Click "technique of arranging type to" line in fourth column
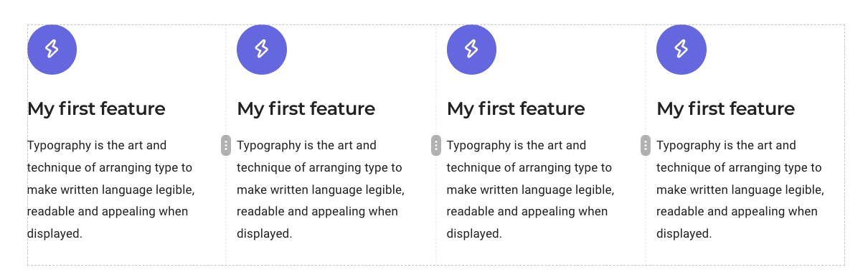This screenshot has width=868, height=280. pyautogui.click(x=739, y=167)
